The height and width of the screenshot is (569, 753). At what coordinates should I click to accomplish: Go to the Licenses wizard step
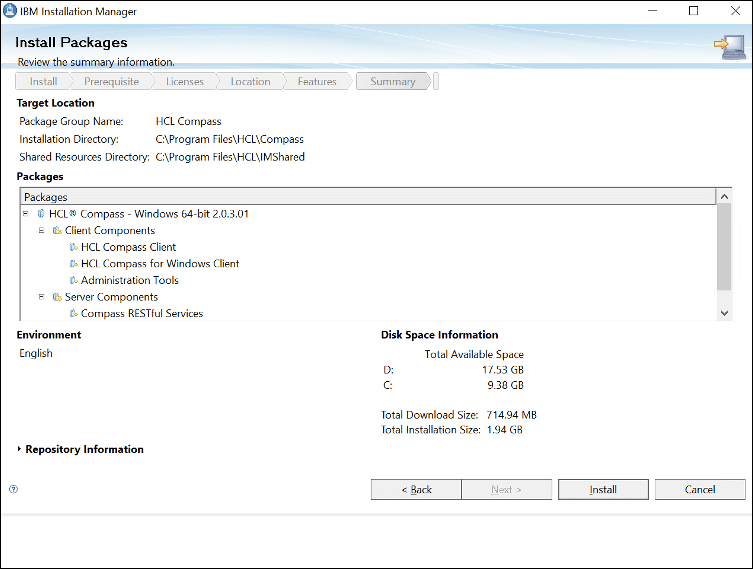[x=185, y=82]
